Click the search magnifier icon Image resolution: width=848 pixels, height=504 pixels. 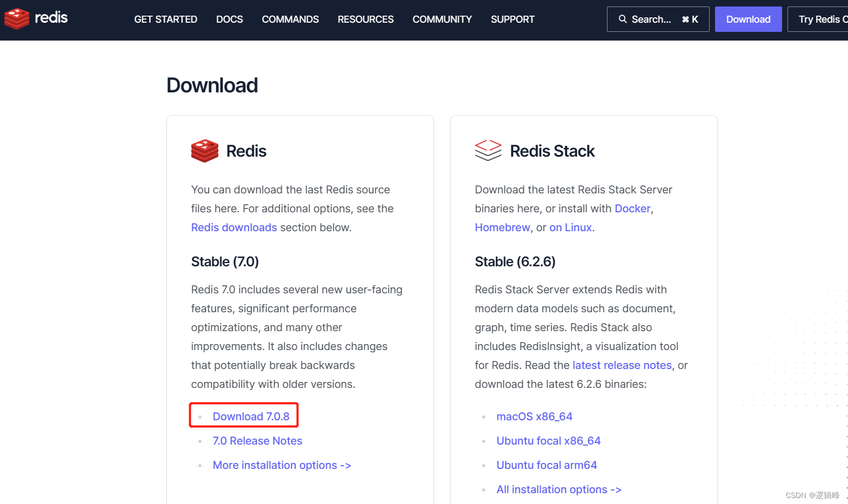tap(623, 19)
